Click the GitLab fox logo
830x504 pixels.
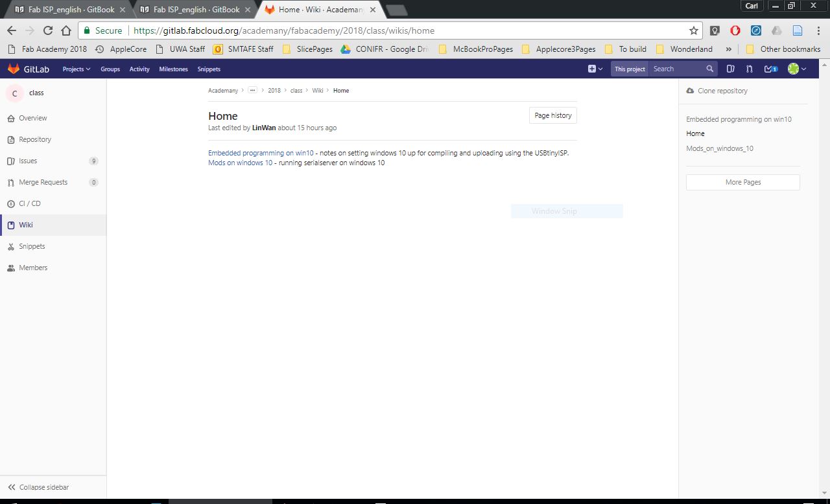point(14,69)
